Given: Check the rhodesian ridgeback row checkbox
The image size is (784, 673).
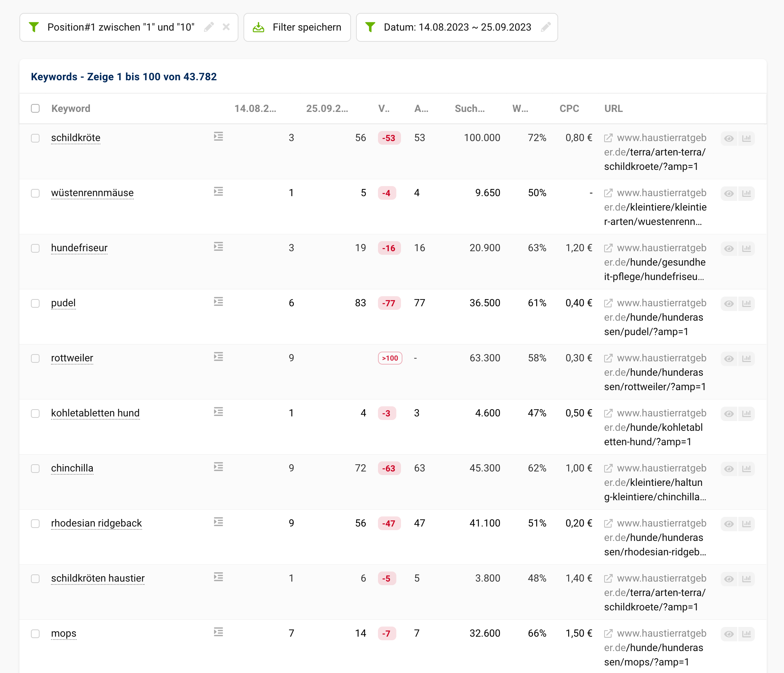Looking at the screenshot, I should (x=35, y=523).
